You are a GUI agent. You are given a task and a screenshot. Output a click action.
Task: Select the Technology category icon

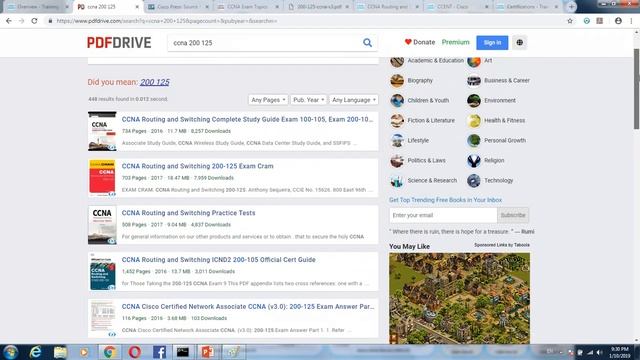[474, 180]
